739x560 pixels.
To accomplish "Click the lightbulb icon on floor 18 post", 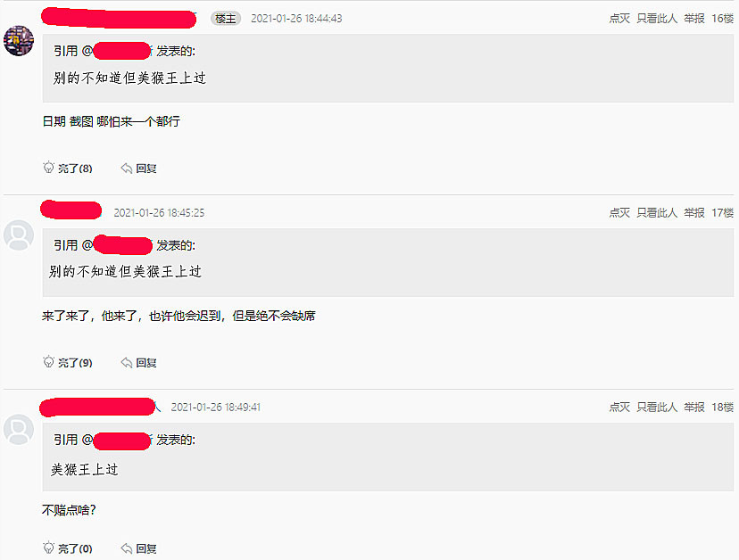I will pos(48,548).
